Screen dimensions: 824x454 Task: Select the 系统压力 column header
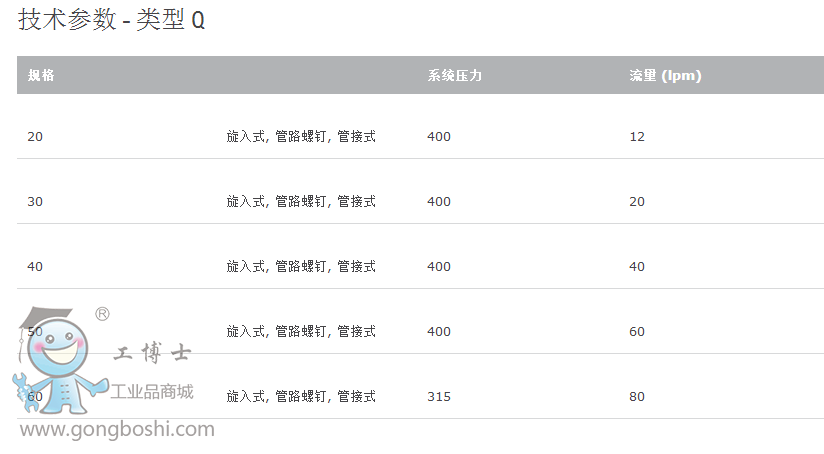[x=455, y=76]
